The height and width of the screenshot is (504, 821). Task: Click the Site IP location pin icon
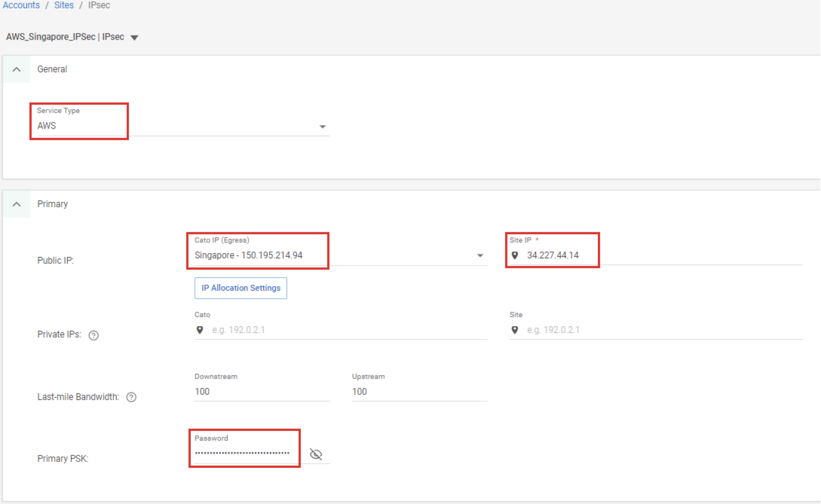click(515, 255)
